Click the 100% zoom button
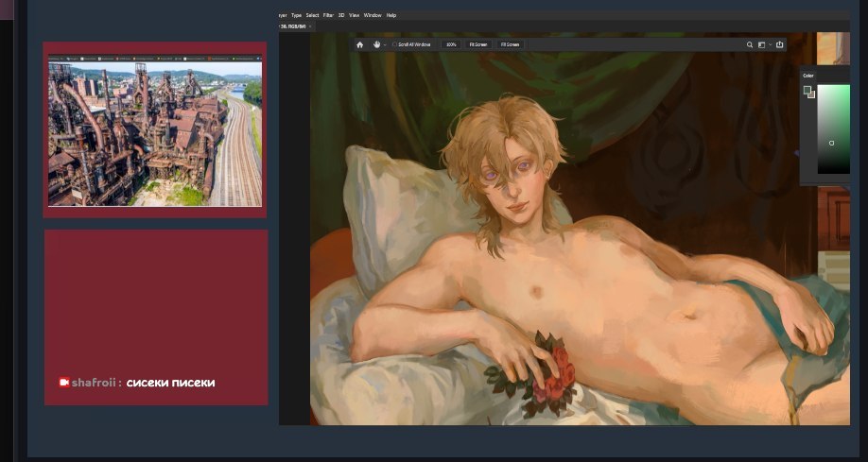Image resolution: width=868 pixels, height=462 pixels. [x=451, y=44]
